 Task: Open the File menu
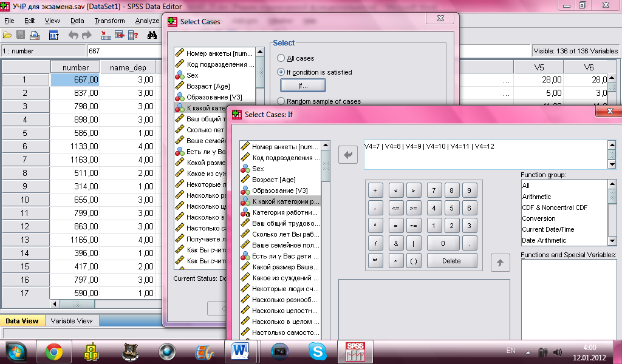[x=9, y=21]
